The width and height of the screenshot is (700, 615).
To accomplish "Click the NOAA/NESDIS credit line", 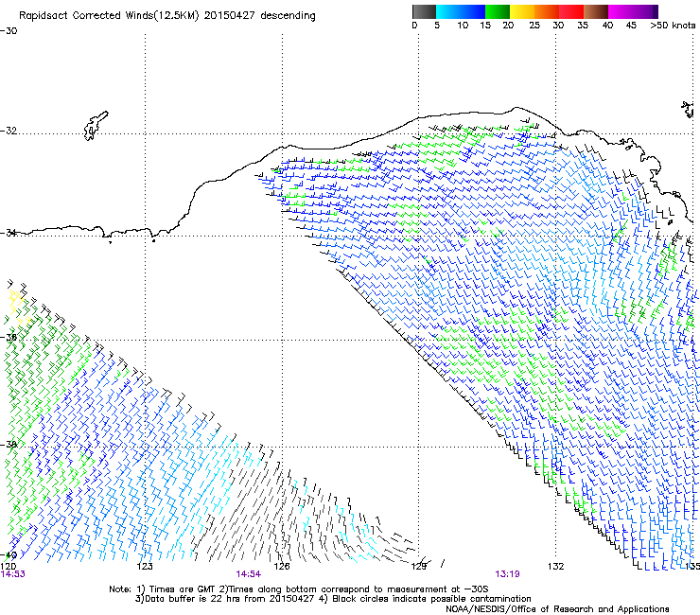I will pyautogui.click(x=557, y=608).
